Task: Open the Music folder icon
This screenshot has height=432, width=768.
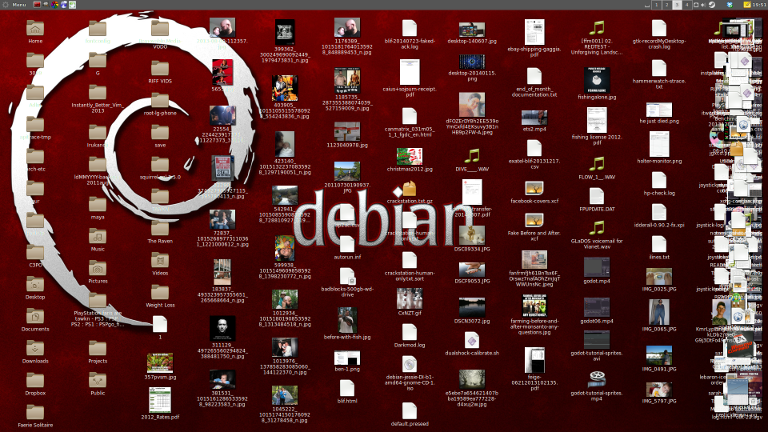Action: click(97, 236)
